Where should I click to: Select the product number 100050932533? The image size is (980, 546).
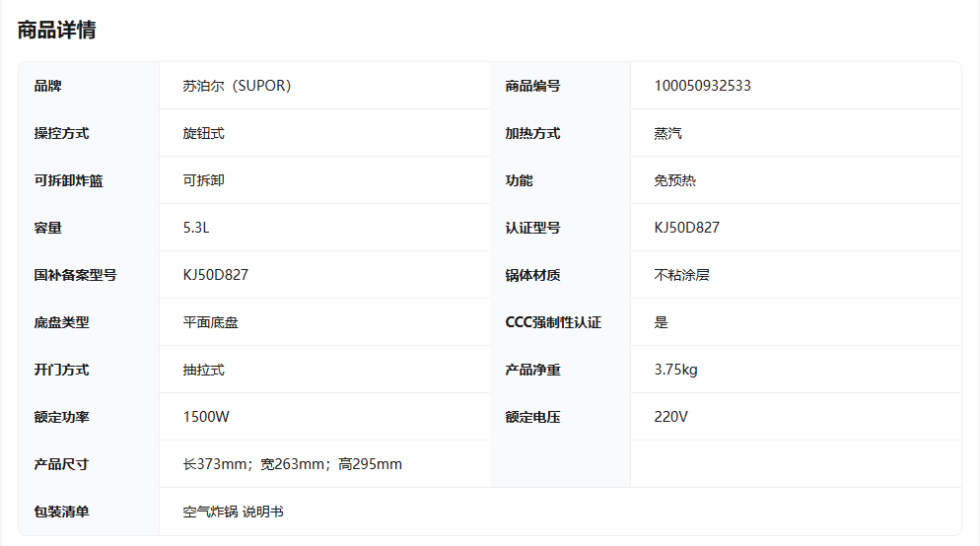pyautogui.click(x=702, y=86)
